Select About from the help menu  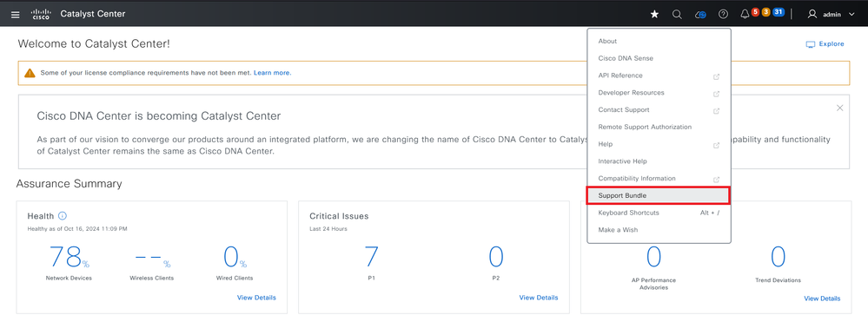click(659, 42)
